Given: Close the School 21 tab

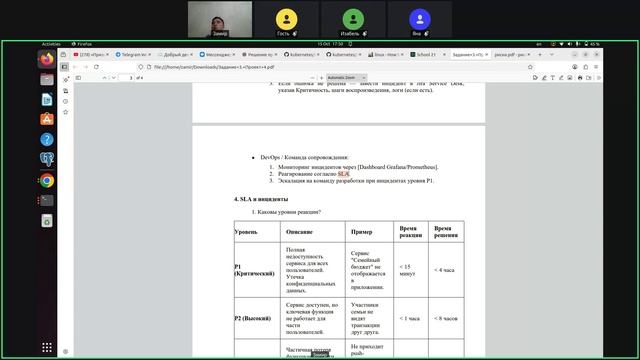Looking at the screenshot, I should tap(444, 54).
